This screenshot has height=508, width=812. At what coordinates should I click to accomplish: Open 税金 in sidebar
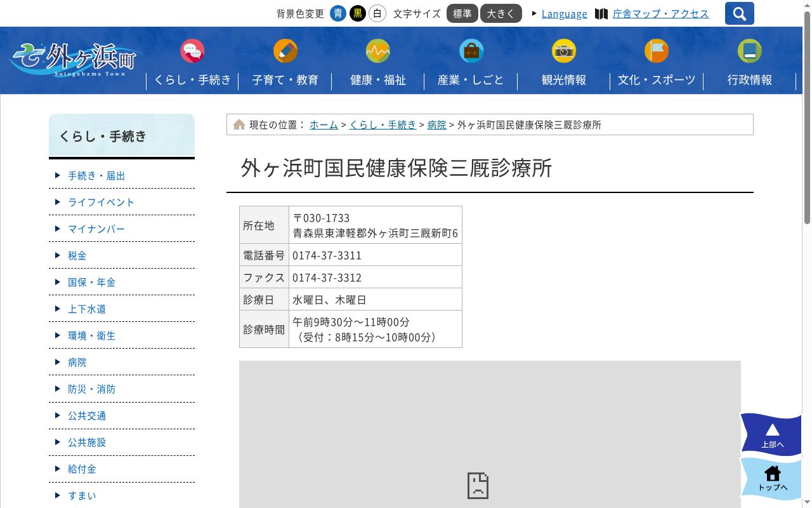[77, 256]
